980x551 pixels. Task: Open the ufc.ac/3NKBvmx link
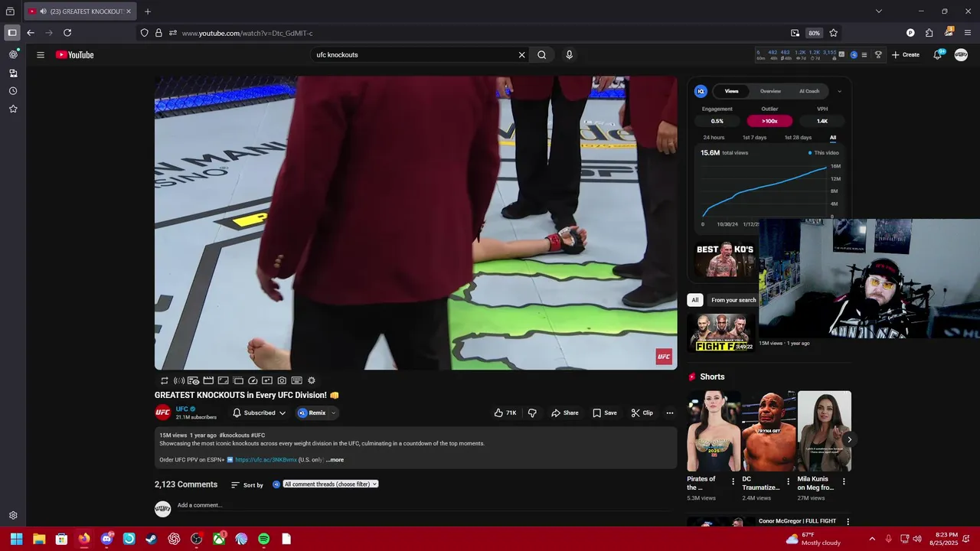(266, 460)
